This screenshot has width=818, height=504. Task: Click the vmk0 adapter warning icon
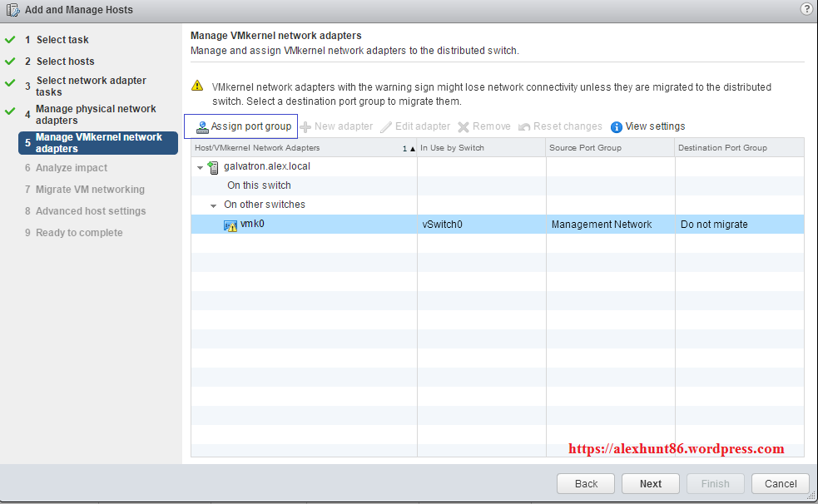point(231,225)
